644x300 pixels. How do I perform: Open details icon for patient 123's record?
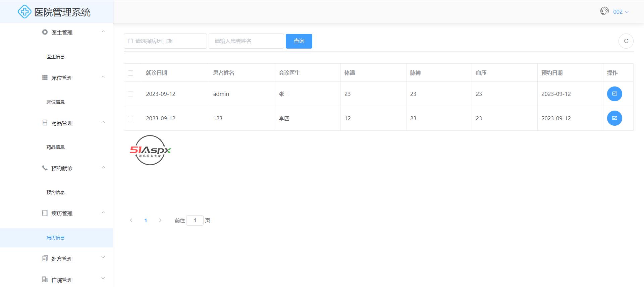(x=614, y=118)
